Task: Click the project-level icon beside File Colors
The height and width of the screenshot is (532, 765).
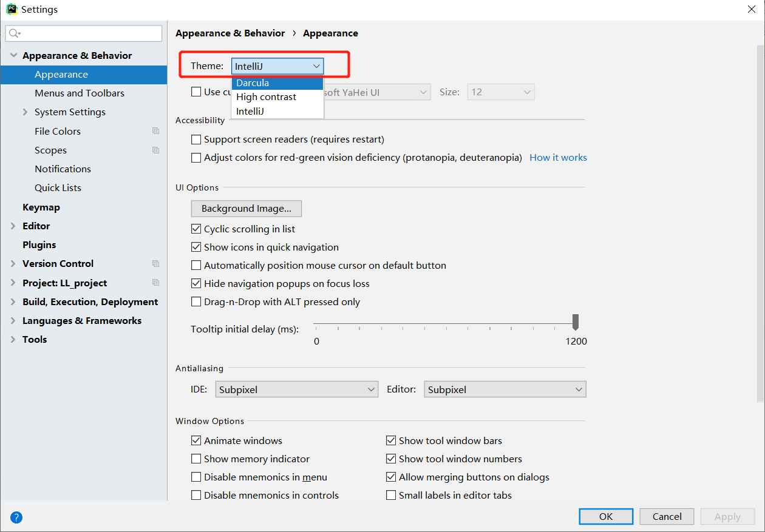Action: click(x=156, y=131)
